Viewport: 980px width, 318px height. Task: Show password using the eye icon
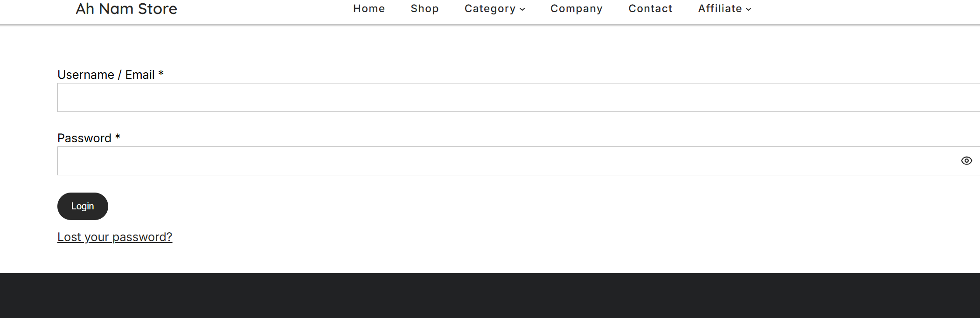[966, 161]
